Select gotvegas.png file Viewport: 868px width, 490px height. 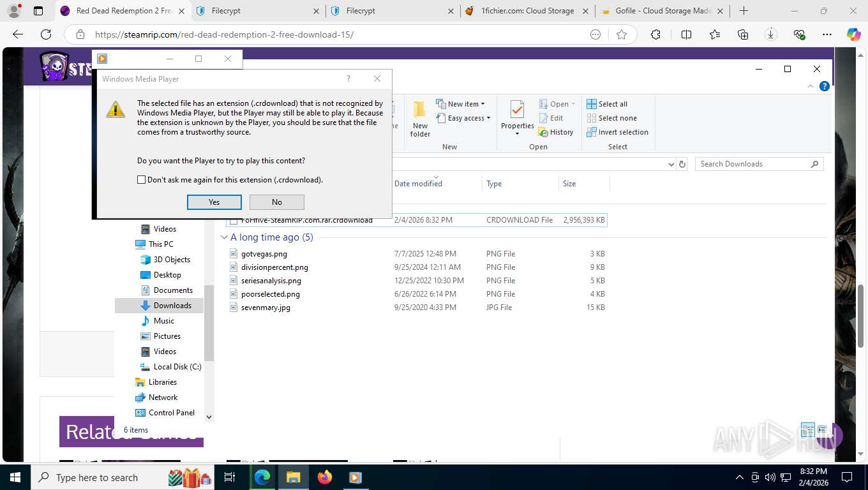point(264,254)
